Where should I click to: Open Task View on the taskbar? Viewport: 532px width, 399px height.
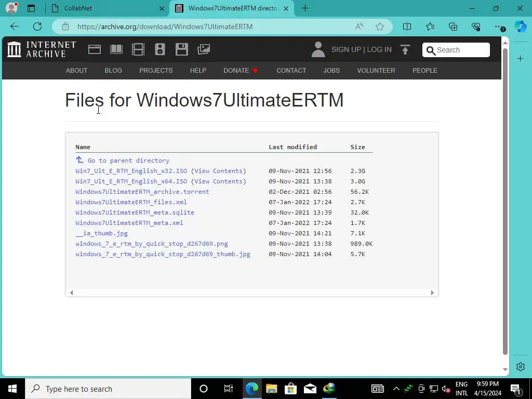[x=229, y=389]
